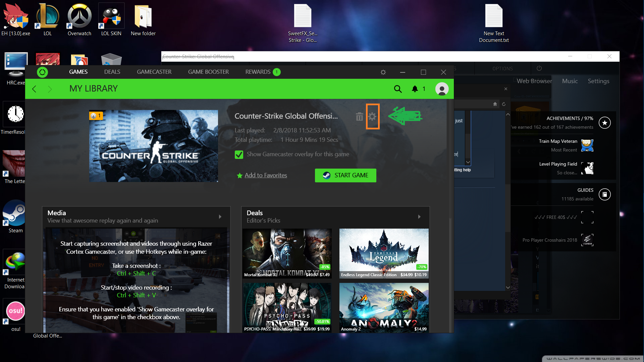Click the Steam achievements star icon
The image size is (644, 362).
tap(605, 123)
